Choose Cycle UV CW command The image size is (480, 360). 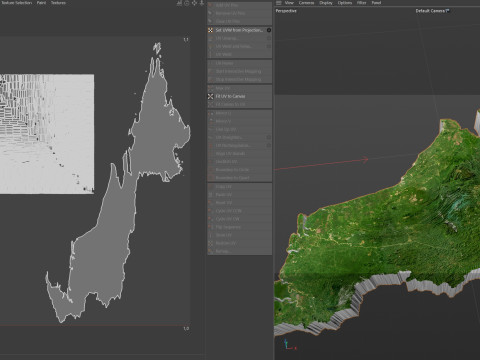pyautogui.click(x=239, y=219)
